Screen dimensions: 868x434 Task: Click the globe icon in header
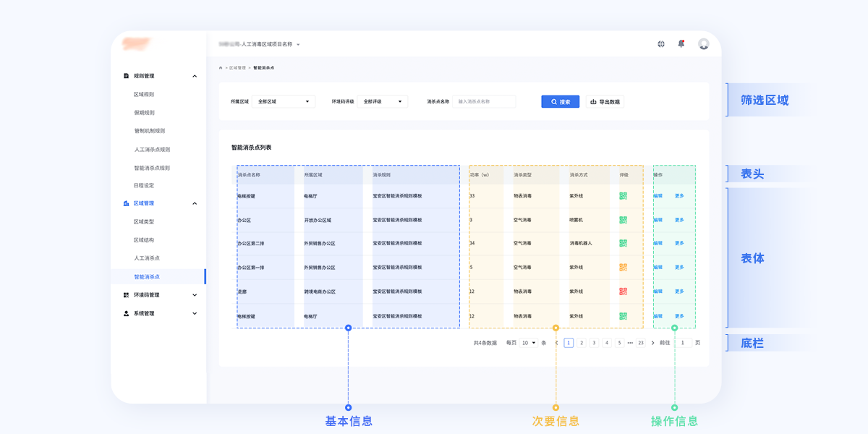661,44
